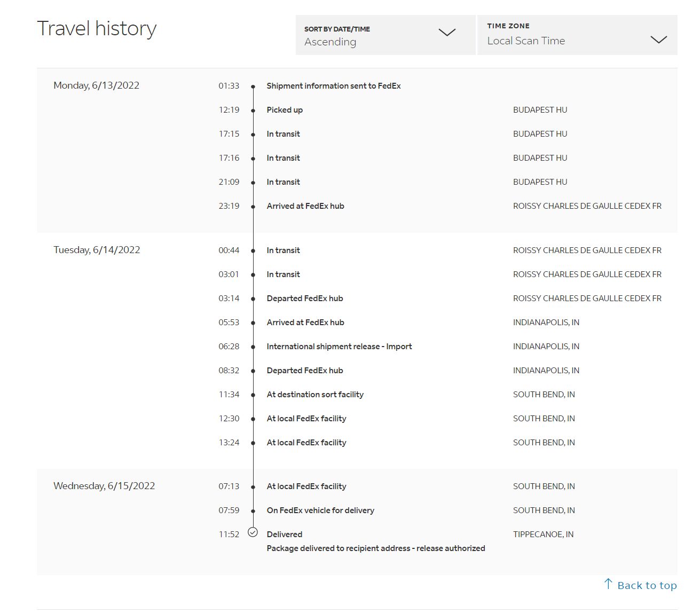Click the Back to top arrow icon
The height and width of the screenshot is (613, 700).
(608, 584)
